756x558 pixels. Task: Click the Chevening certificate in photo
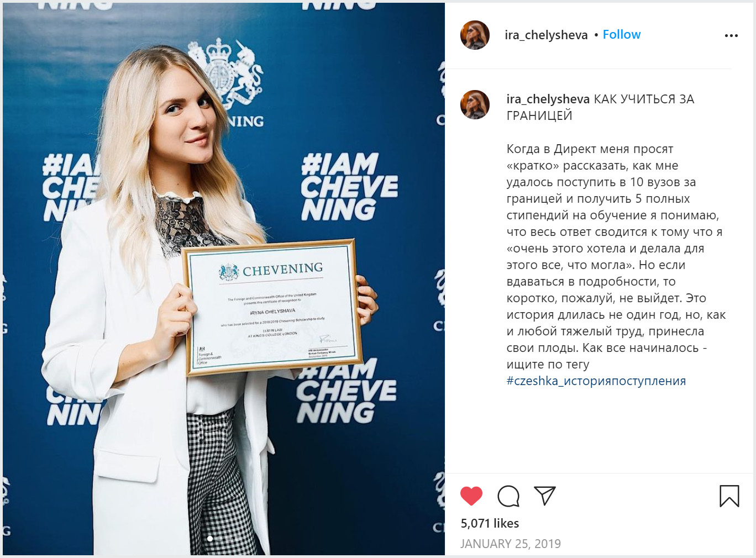(x=273, y=307)
